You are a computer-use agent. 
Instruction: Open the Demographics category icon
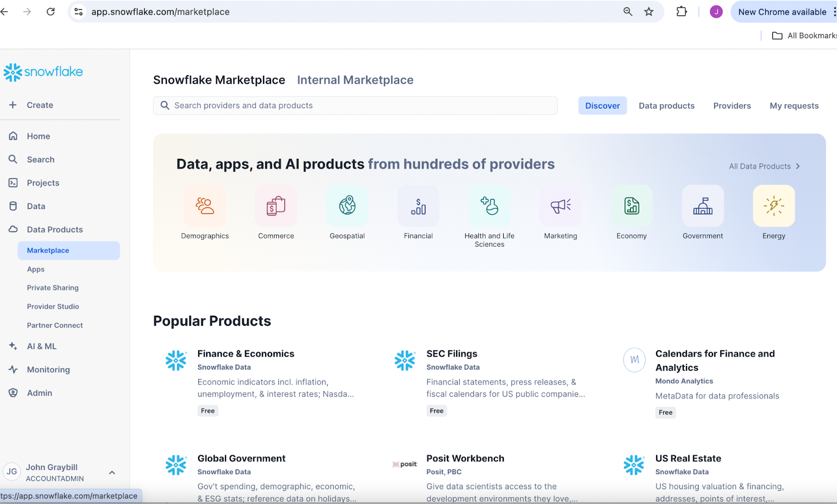pyautogui.click(x=205, y=206)
